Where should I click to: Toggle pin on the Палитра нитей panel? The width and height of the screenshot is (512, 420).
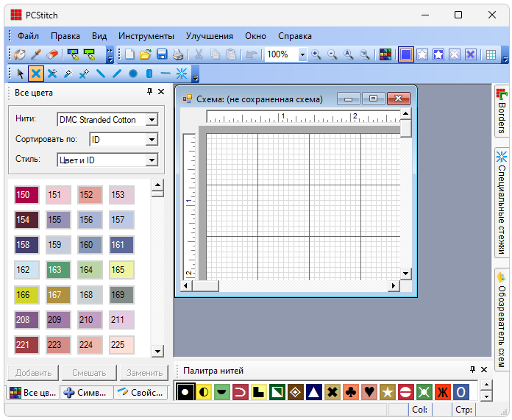point(472,369)
